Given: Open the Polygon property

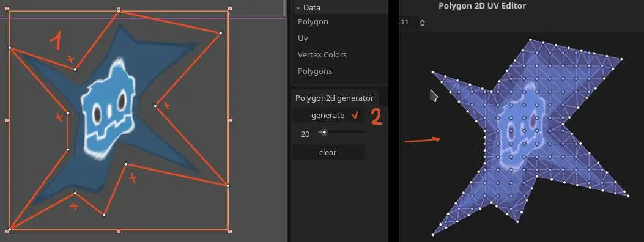Looking at the screenshot, I should (x=313, y=22).
